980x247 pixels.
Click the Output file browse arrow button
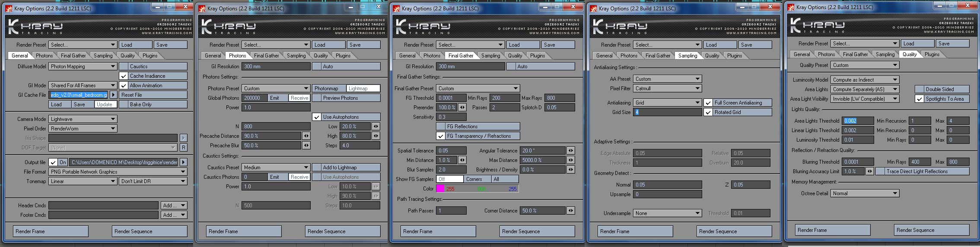(184, 162)
